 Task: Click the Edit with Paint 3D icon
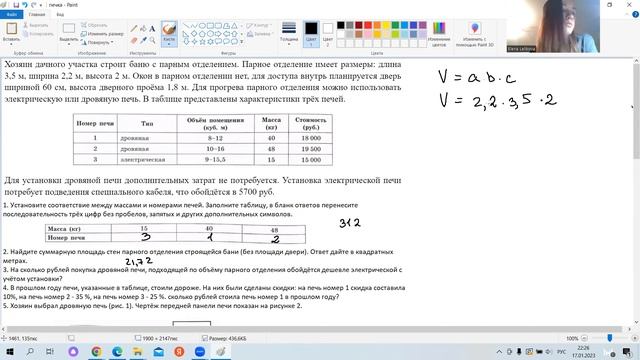click(475, 29)
